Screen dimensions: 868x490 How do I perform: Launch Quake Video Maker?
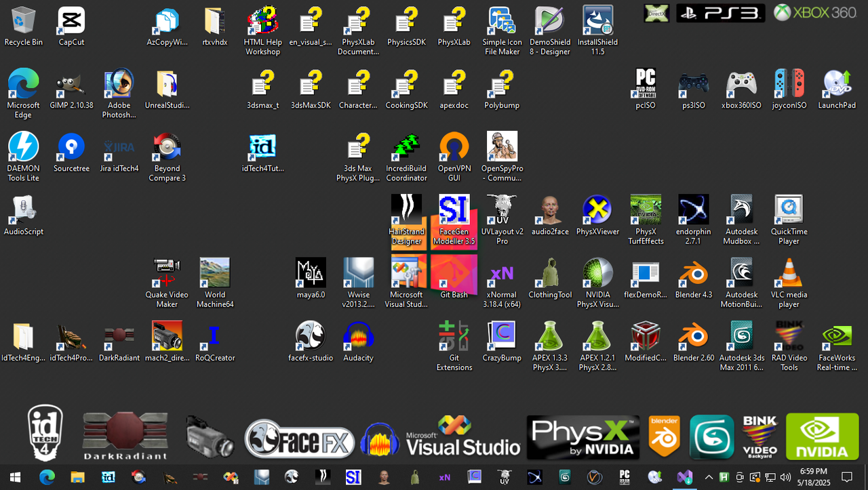(x=167, y=283)
